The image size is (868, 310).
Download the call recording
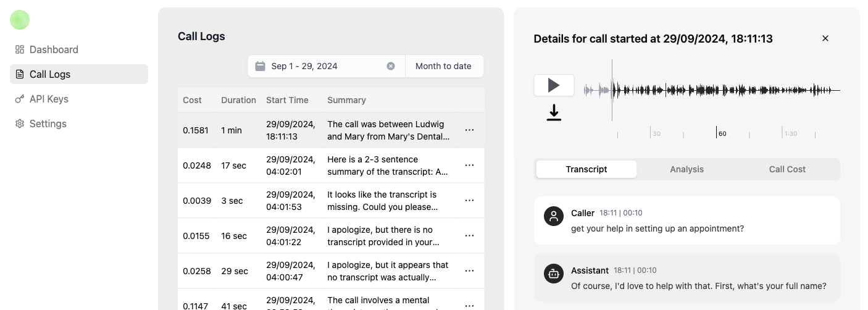pos(554,112)
